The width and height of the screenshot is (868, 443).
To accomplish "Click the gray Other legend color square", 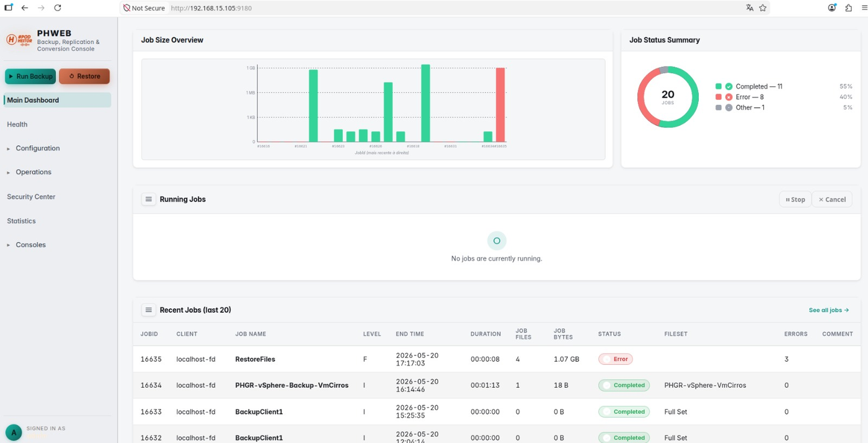I will click(719, 107).
